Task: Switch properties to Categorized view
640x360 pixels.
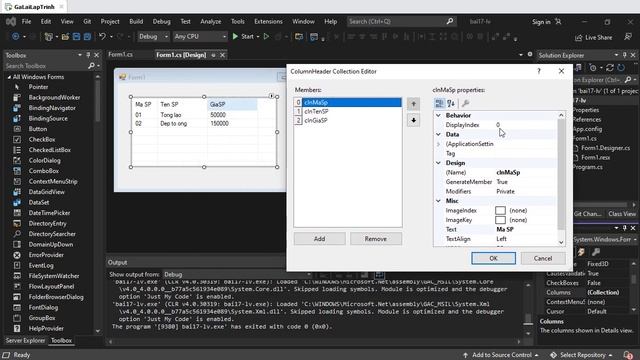Action: pos(439,103)
